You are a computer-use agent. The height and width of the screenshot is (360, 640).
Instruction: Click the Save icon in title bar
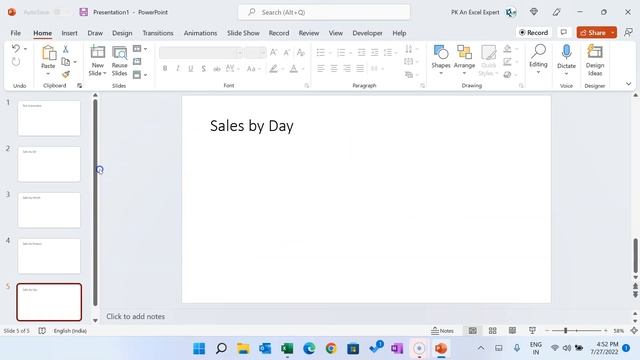pyautogui.click(x=83, y=12)
